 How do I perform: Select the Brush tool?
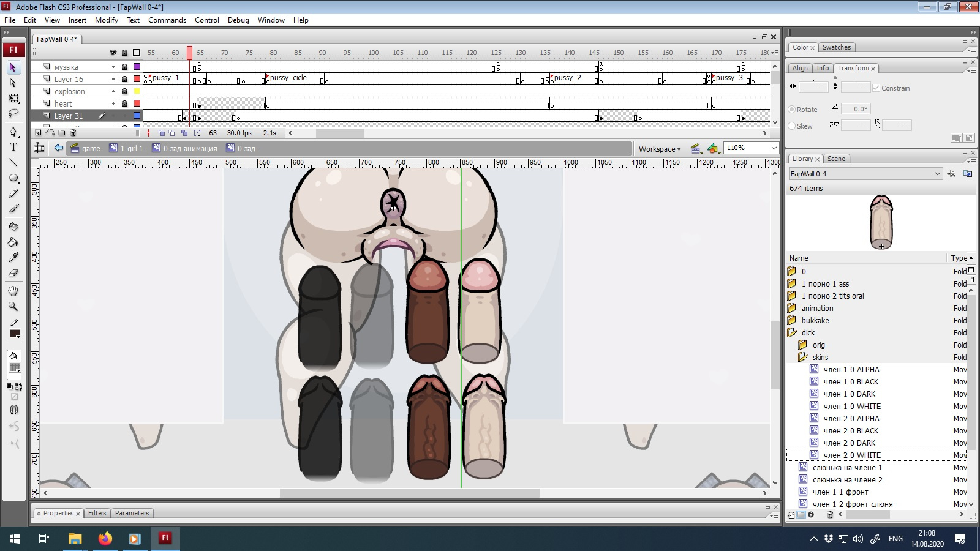click(13, 209)
